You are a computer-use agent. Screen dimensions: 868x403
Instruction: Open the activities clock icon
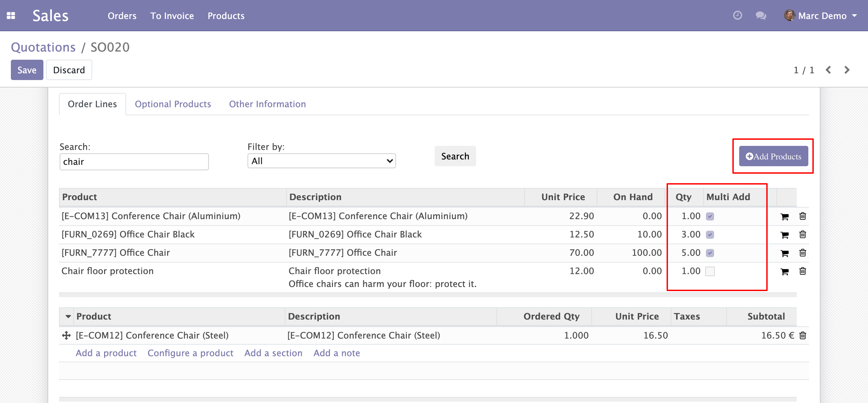tap(737, 16)
